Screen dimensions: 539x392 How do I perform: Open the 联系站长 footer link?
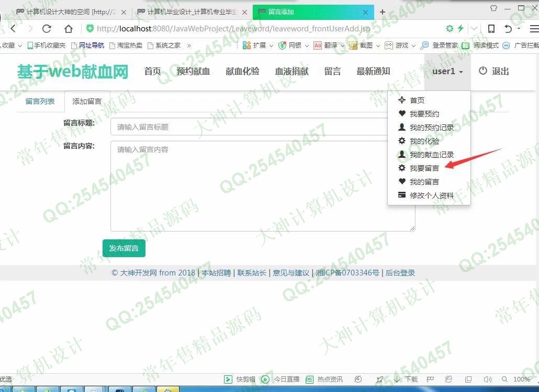point(252,273)
